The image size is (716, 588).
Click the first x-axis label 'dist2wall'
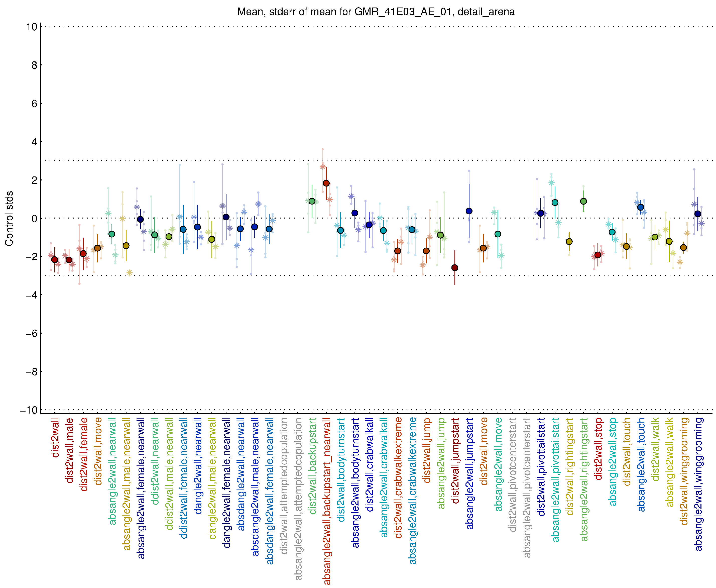click(55, 438)
